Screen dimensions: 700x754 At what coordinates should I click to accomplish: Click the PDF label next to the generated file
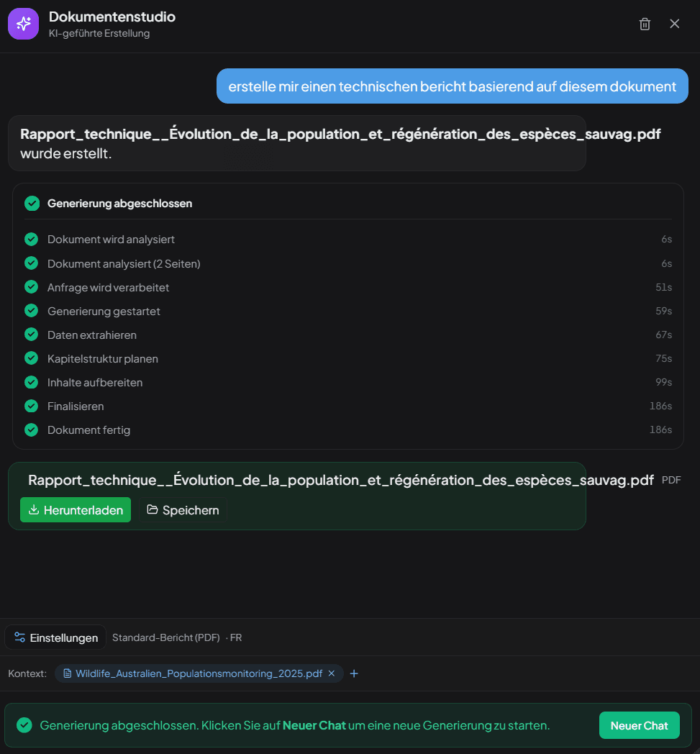click(671, 480)
